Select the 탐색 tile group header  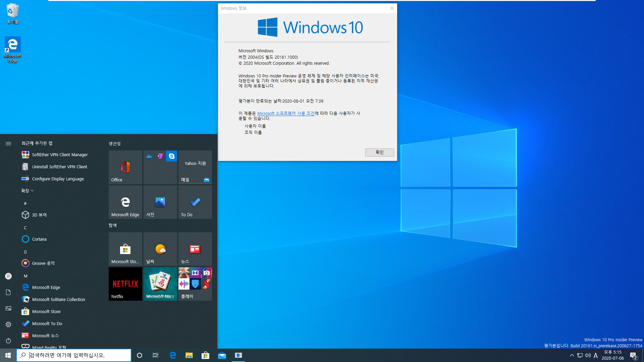coord(113,225)
